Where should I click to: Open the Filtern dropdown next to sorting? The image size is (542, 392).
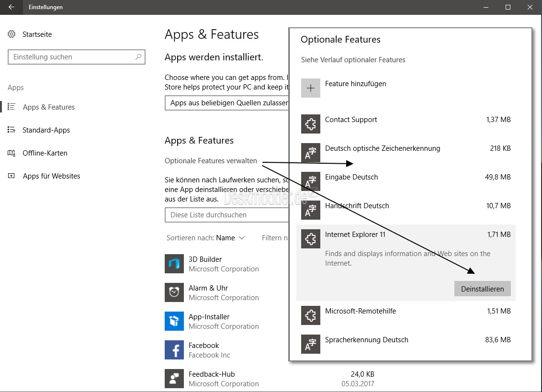275,238
